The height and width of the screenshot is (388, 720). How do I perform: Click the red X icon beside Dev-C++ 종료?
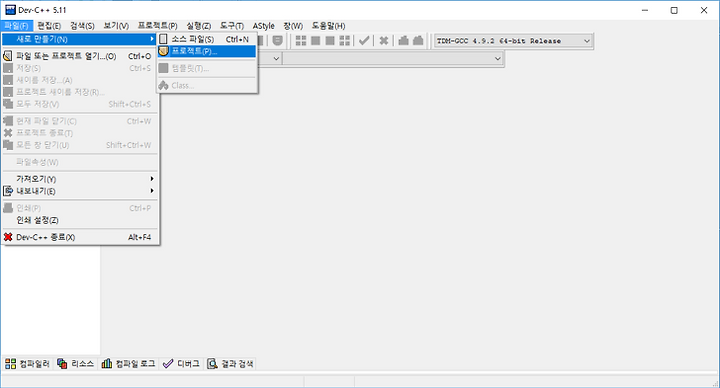coord(8,237)
